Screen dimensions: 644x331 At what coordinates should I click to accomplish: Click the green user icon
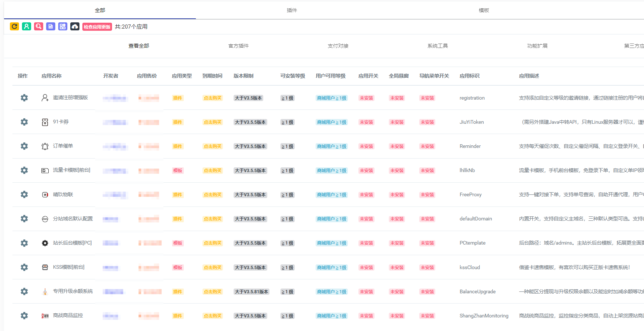[26, 26]
